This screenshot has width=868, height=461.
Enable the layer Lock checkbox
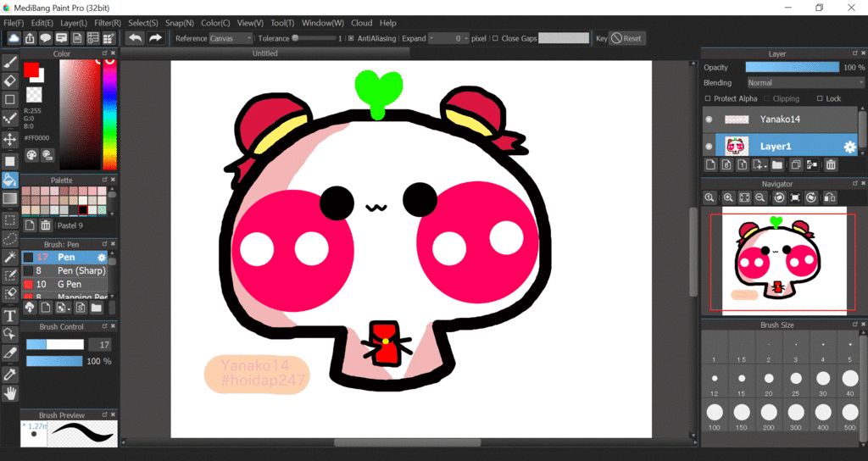click(x=820, y=98)
